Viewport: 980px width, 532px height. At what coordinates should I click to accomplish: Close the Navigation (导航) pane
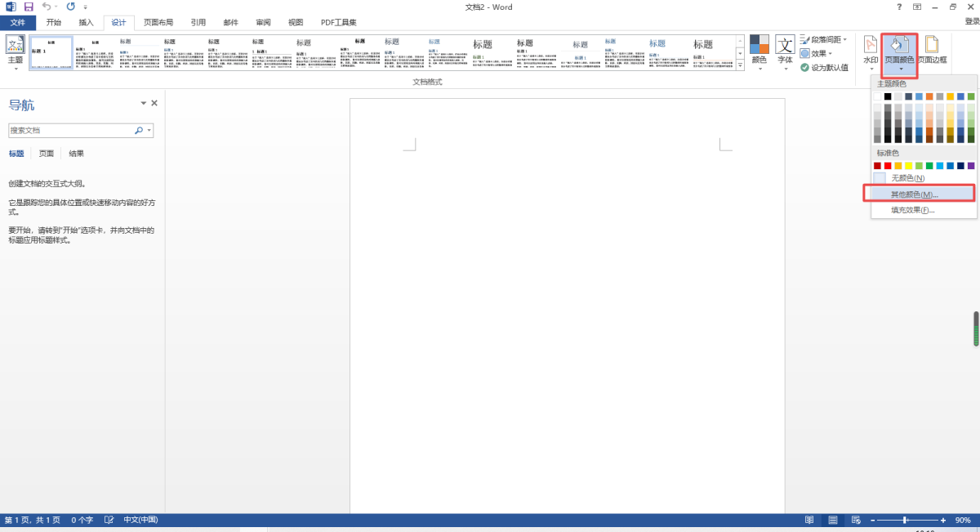point(154,104)
